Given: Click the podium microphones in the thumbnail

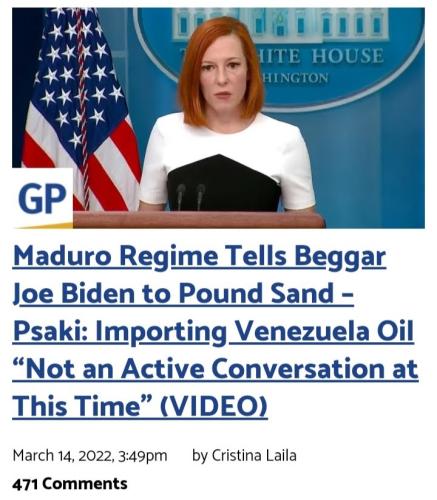Looking at the screenshot, I should click(191, 197).
